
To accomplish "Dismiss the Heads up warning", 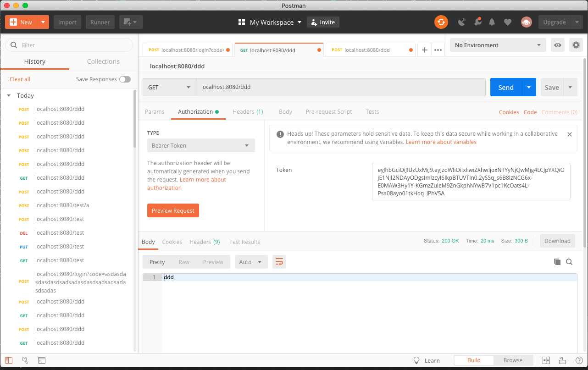I will 569,134.
